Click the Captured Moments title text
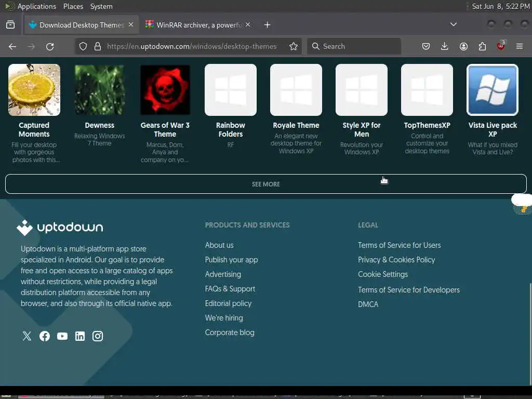The image size is (532, 399). coord(34,129)
